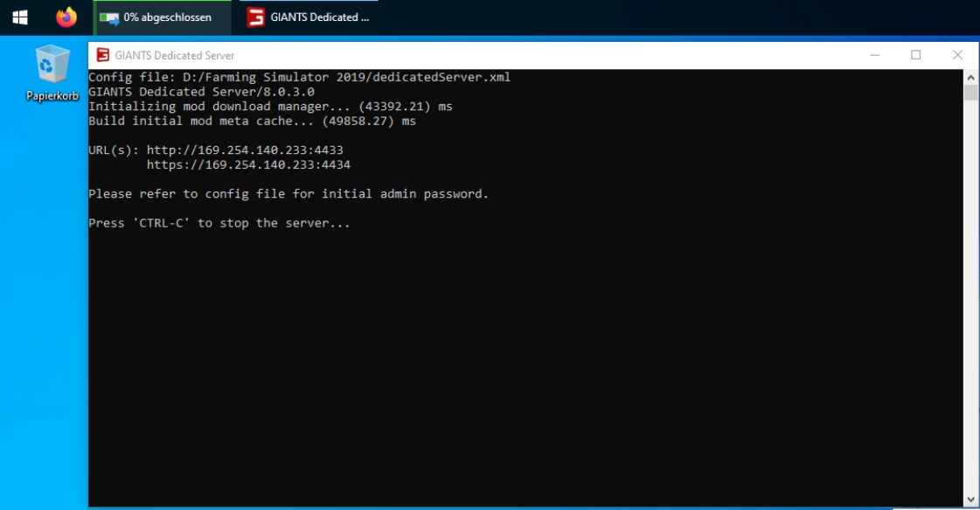Click the 'Config file:' path line
This screenshot has height=510, width=980.
click(x=299, y=77)
